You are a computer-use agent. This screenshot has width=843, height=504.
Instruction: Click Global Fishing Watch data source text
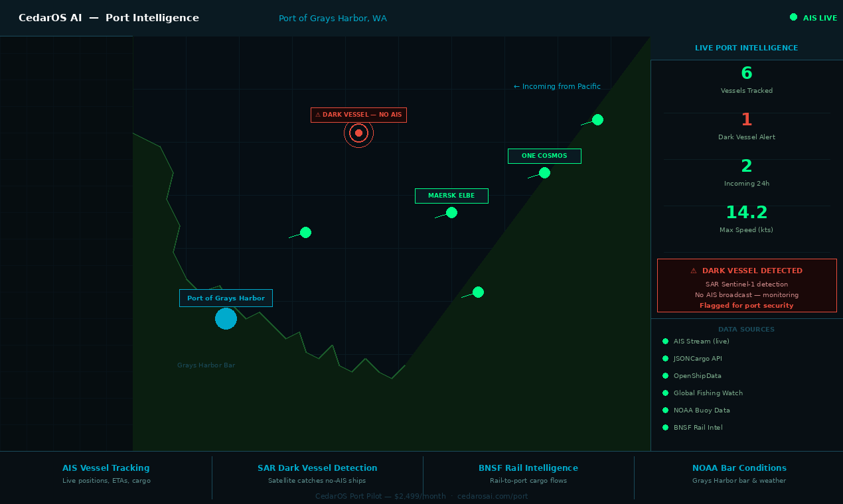pos(708,393)
